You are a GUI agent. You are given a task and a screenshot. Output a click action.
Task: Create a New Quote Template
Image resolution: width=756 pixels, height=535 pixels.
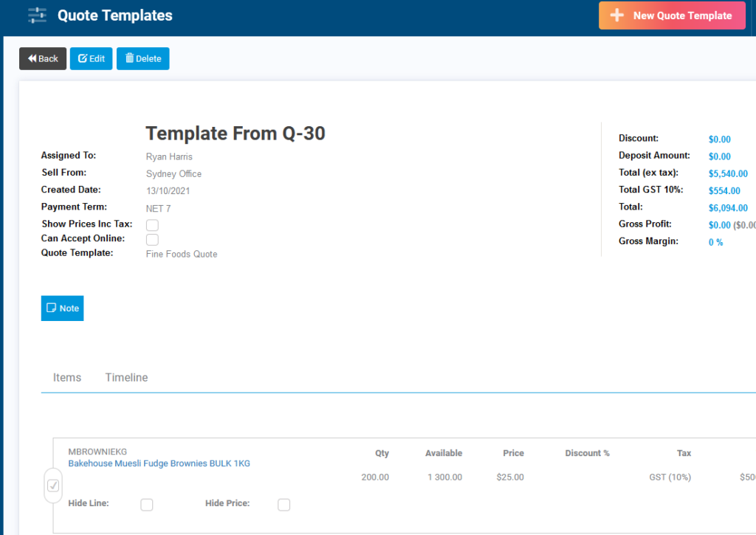click(672, 15)
